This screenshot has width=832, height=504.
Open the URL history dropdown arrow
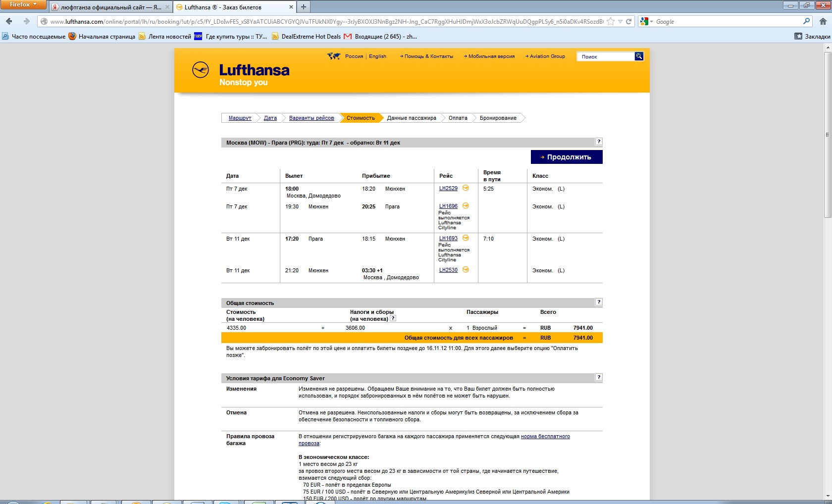(x=620, y=21)
